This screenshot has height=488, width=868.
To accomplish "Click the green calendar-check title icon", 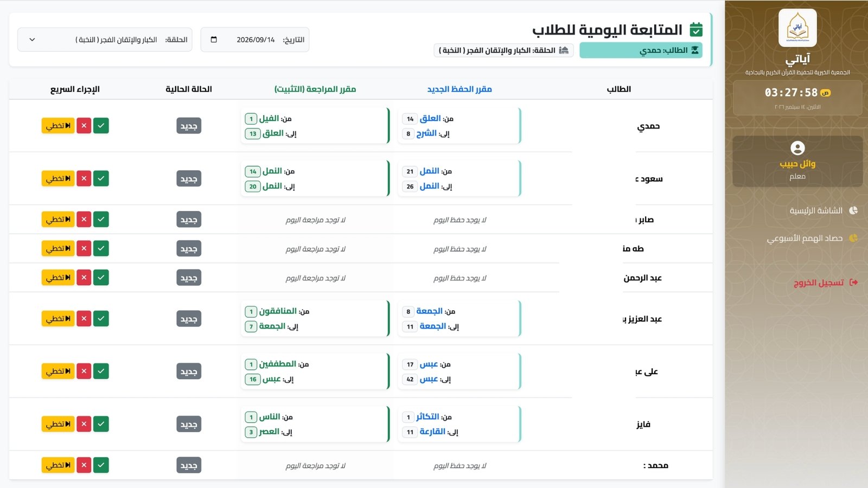I will tap(696, 29).
